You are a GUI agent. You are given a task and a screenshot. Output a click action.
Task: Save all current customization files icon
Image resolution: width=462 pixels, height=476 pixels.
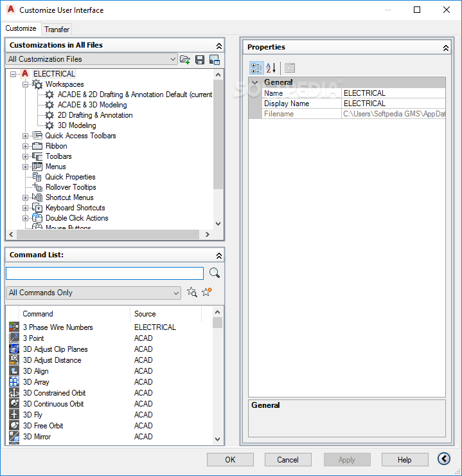click(x=199, y=59)
